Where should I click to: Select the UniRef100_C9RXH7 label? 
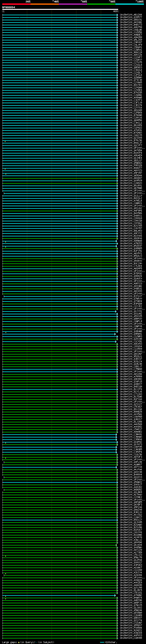pyautogui.click(x=131, y=42)
